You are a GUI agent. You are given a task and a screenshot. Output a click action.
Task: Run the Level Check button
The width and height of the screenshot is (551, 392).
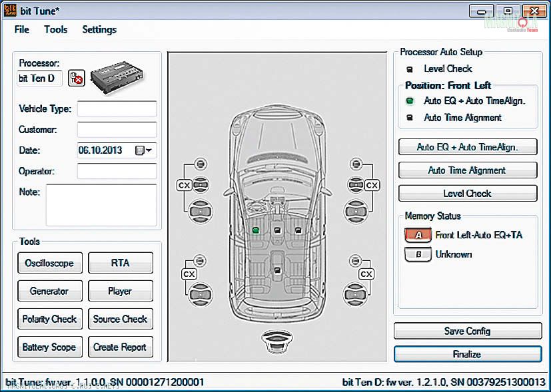click(468, 194)
